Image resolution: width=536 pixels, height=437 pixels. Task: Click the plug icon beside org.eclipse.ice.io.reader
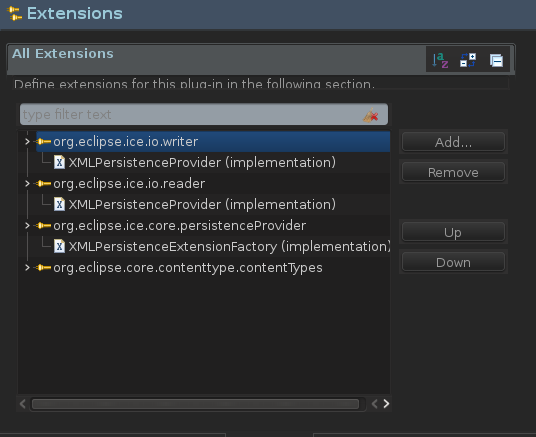coord(43,184)
